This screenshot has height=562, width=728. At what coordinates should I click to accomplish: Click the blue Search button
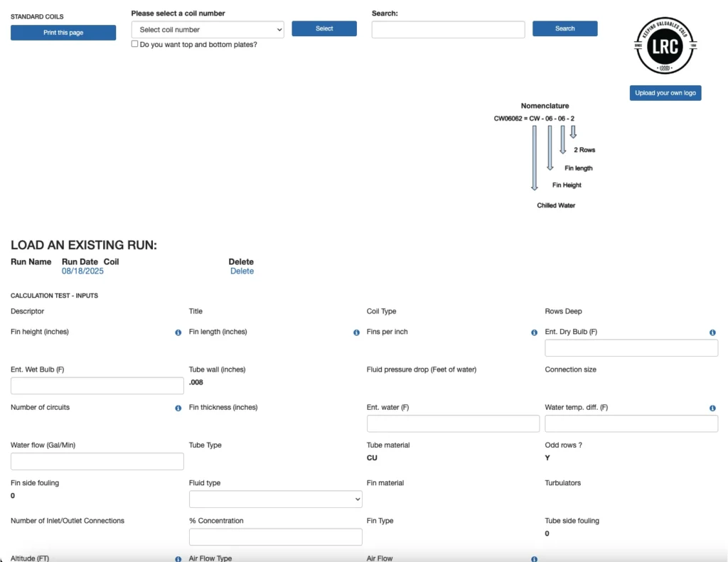click(x=564, y=28)
